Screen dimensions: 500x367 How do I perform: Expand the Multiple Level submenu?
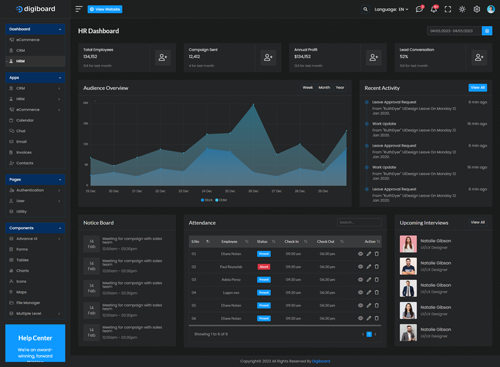point(35,313)
